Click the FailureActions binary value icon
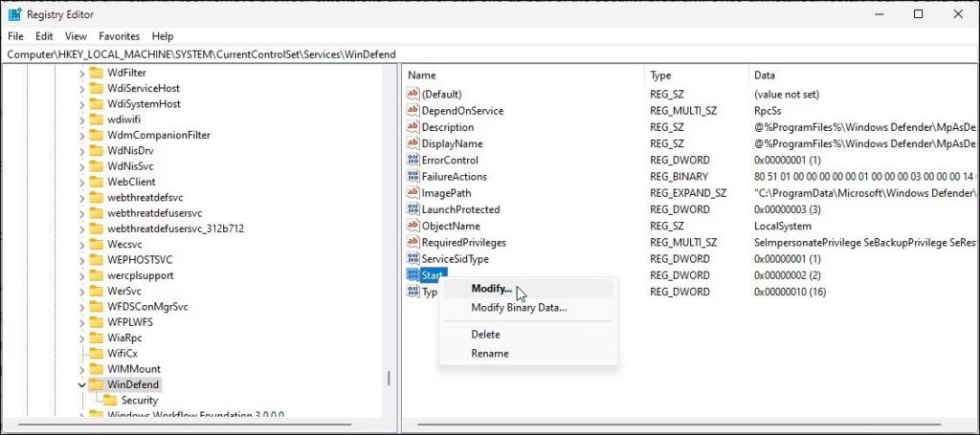 413,176
